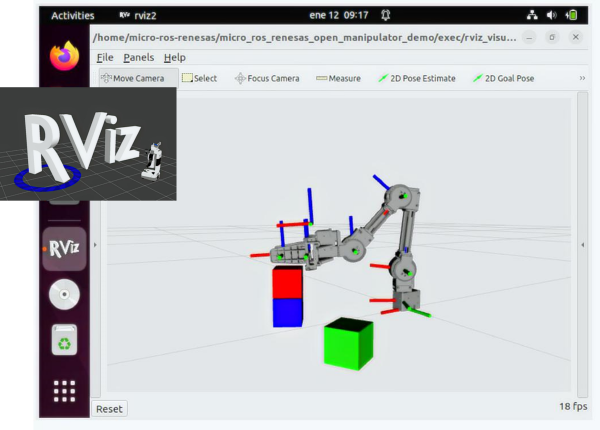Open the disc drive dock icon
Image resolution: width=600 pixels, height=430 pixels.
click(x=64, y=294)
